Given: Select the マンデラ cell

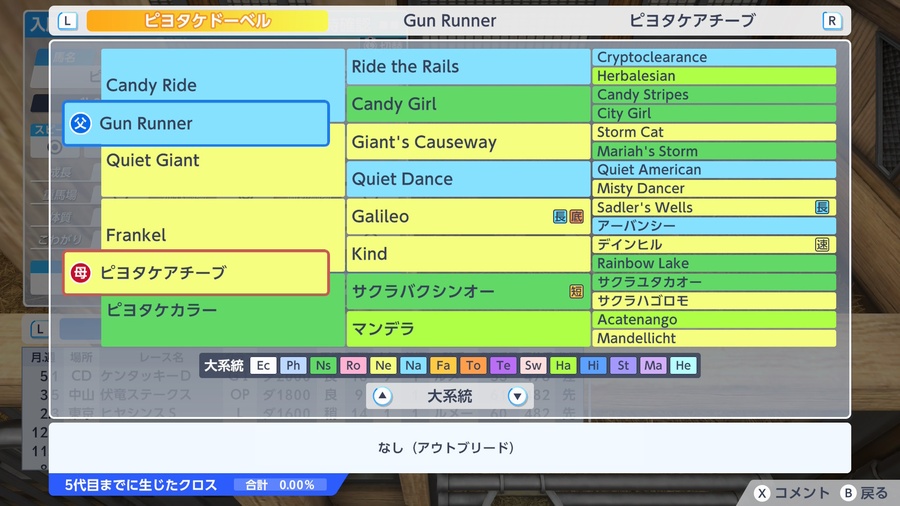Looking at the screenshot, I should coord(468,329).
